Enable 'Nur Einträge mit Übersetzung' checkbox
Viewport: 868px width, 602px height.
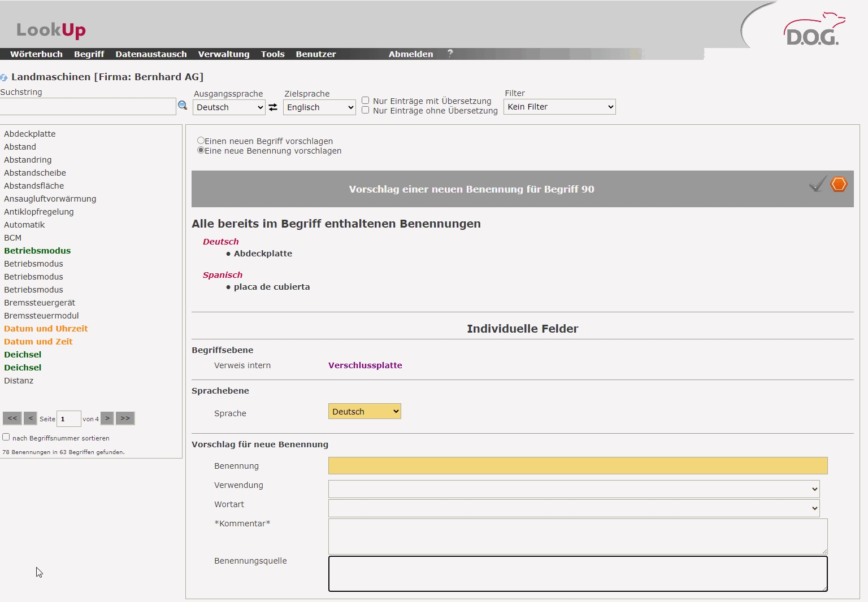366,101
